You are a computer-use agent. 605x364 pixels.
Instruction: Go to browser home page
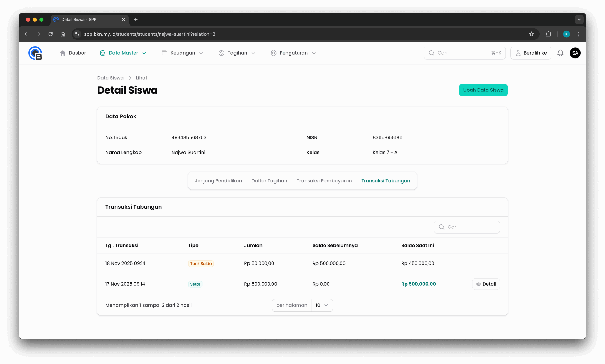(x=63, y=34)
